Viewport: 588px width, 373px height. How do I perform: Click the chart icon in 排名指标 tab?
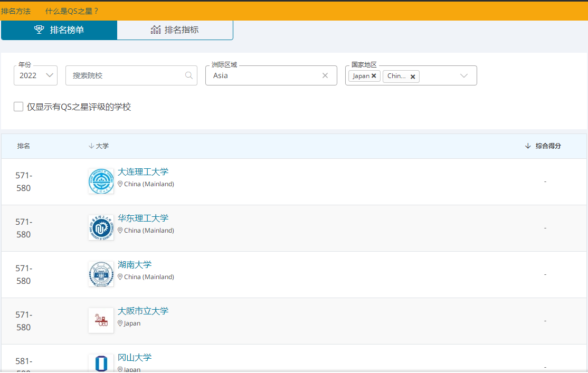click(156, 30)
